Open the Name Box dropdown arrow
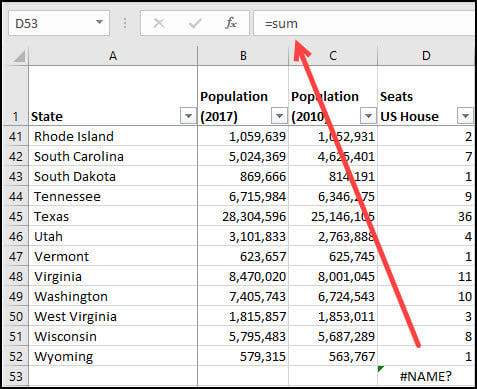 (99, 22)
